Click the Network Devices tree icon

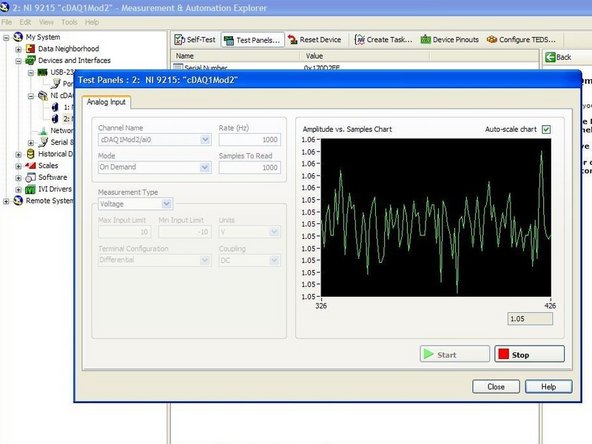[43, 131]
